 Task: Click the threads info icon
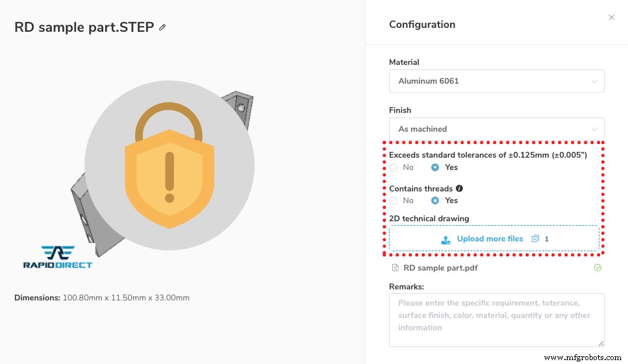click(458, 188)
